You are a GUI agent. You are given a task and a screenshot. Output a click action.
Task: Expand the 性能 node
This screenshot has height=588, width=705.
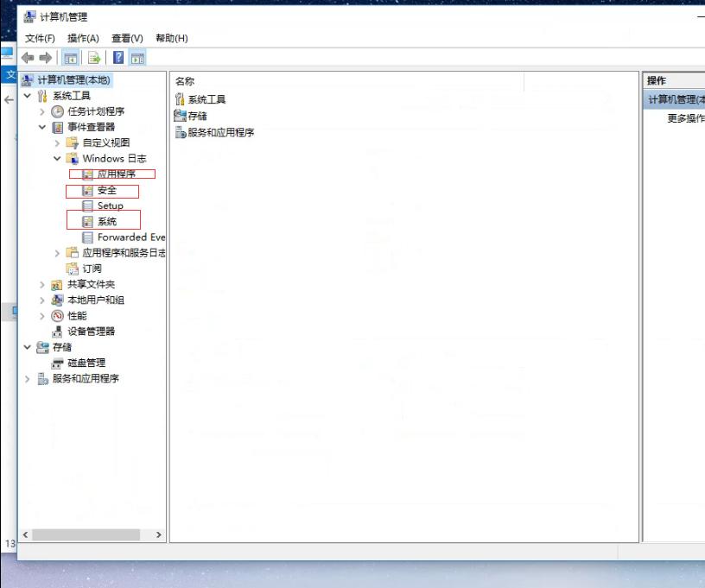pyautogui.click(x=41, y=316)
